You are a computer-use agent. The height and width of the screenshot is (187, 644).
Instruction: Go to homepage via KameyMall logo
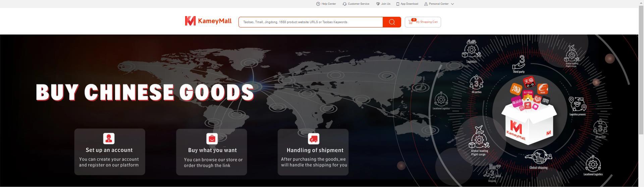(208, 21)
